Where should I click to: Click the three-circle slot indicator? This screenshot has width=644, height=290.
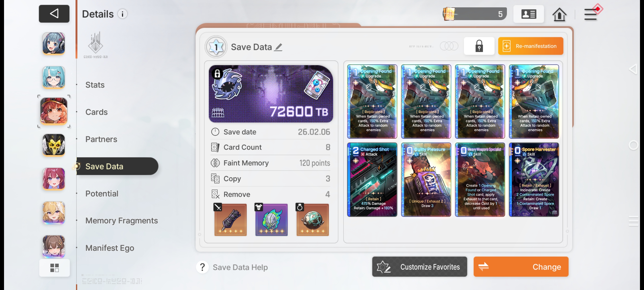click(x=449, y=46)
